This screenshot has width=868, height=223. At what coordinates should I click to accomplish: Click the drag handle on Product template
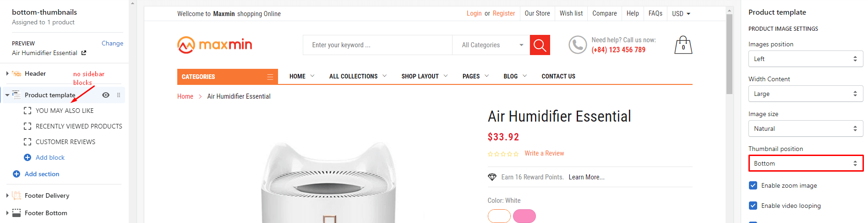[x=119, y=95]
